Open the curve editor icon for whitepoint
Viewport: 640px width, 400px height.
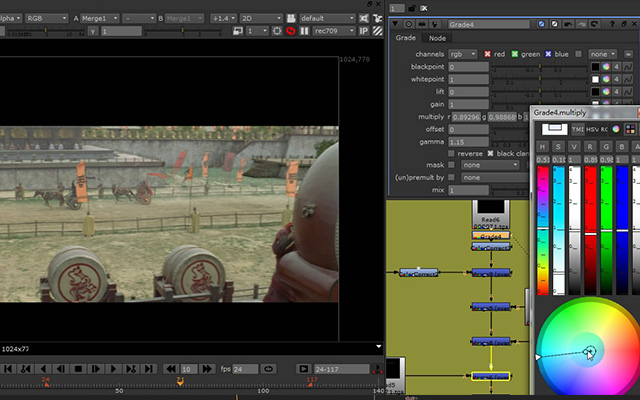(x=628, y=79)
